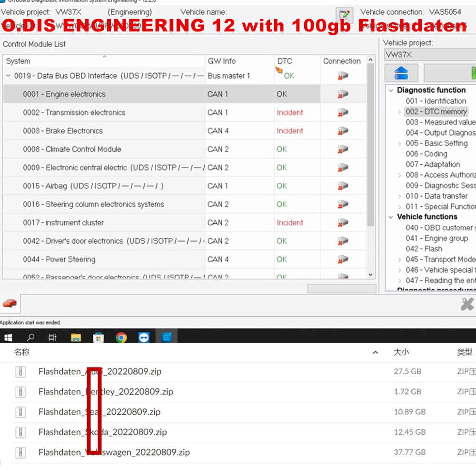
Task: Click scroll up arrow of module list
Action: tap(370, 60)
